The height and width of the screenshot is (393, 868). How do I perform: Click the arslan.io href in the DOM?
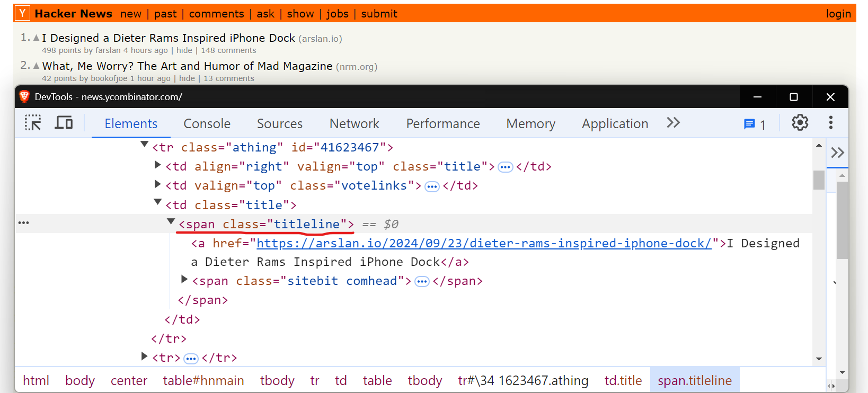click(484, 243)
